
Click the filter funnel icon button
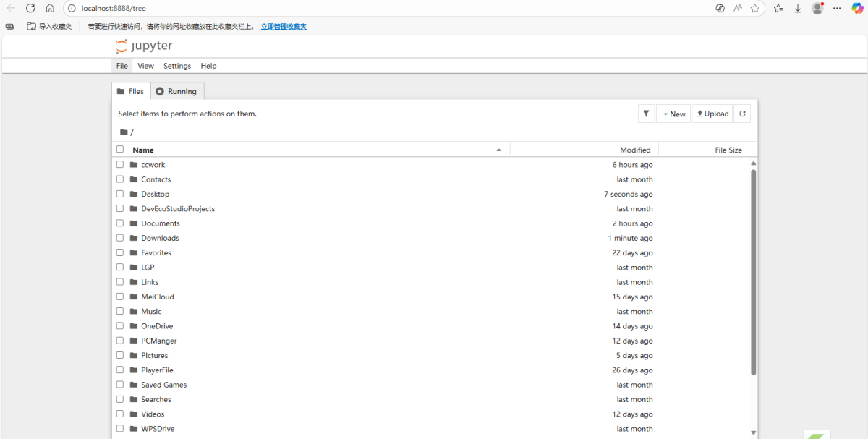pyautogui.click(x=646, y=114)
